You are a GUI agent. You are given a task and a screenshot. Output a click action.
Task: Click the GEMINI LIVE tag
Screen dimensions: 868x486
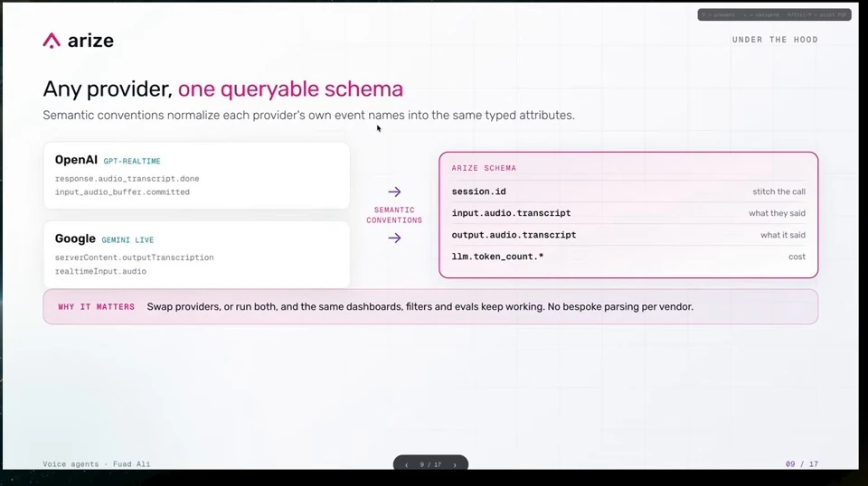coord(127,240)
